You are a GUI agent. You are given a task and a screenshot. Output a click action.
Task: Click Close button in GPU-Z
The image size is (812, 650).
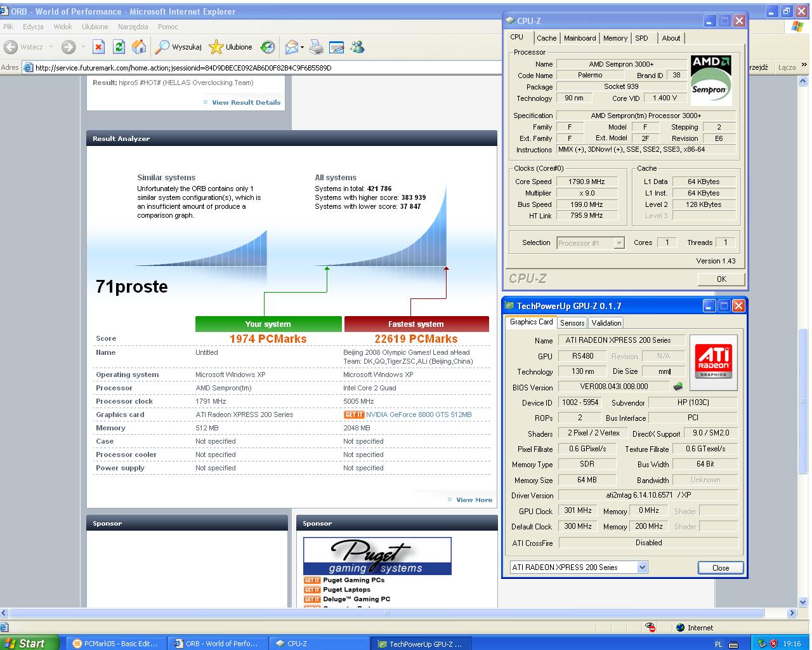721,567
